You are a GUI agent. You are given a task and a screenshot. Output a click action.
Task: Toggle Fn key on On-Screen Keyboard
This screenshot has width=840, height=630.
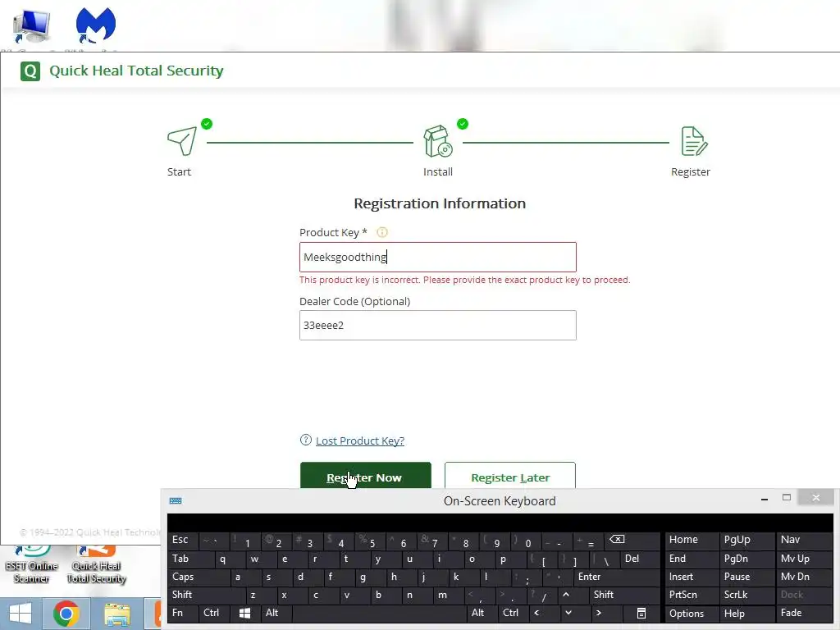(x=183, y=614)
